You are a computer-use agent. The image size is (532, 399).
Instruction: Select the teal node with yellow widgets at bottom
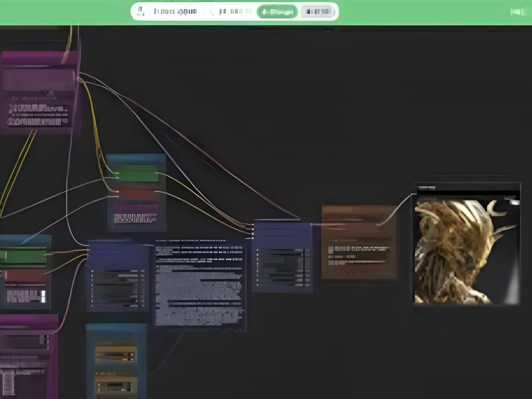[x=116, y=361]
